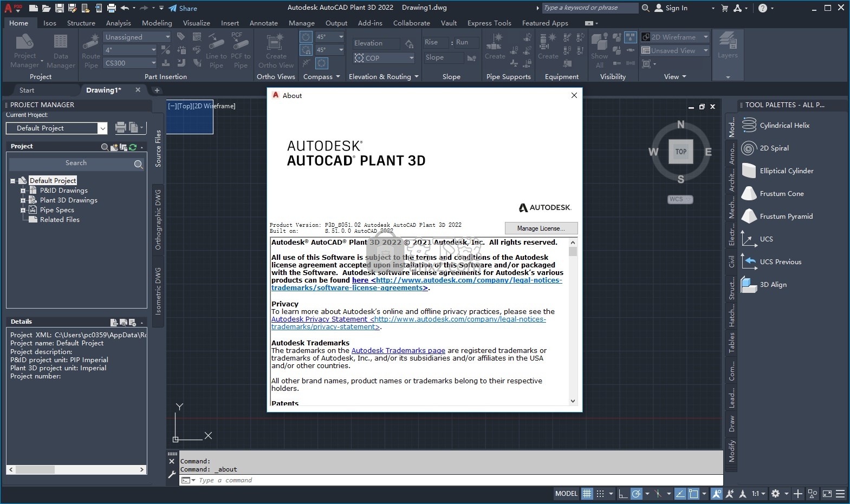Open the Default Project current project dropdown
This screenshot has height=504, width=850.
tap(57, 128)
